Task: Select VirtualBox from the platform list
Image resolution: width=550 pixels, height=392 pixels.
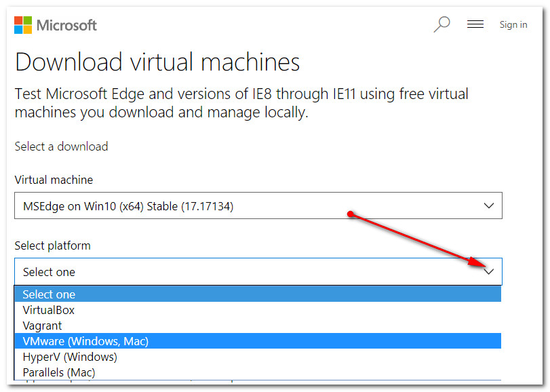Action: [x=258, y=310]
